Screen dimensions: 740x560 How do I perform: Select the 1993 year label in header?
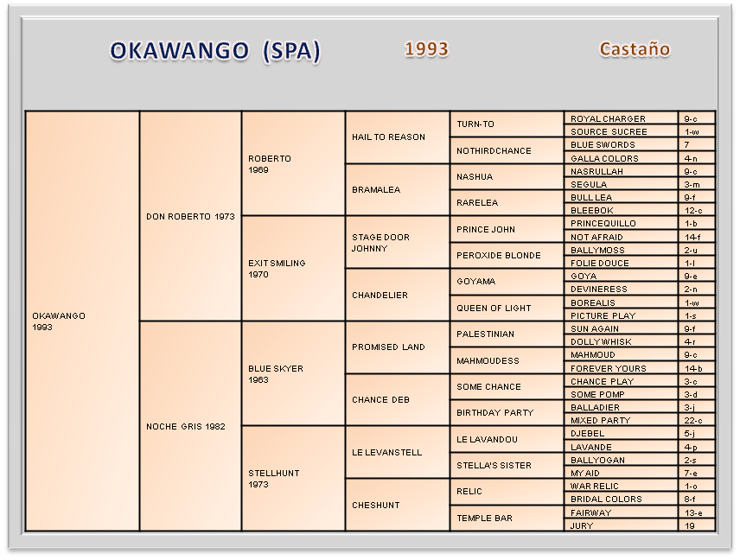426,49
